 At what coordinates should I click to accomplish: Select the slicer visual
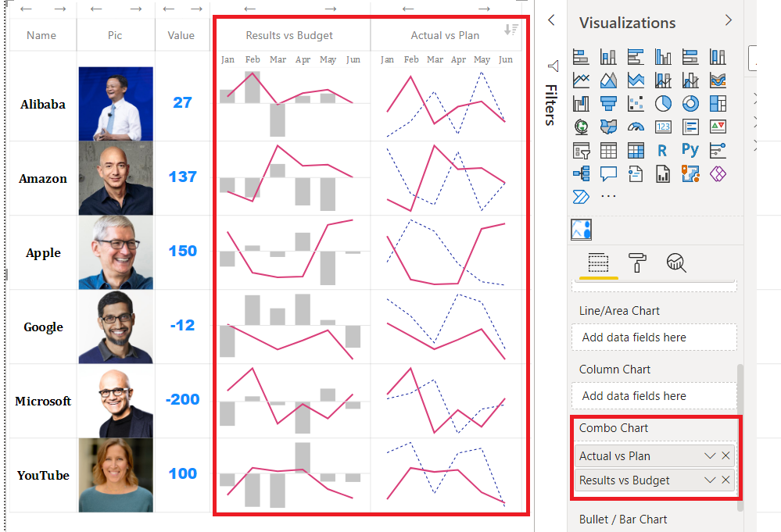point(581,150)
